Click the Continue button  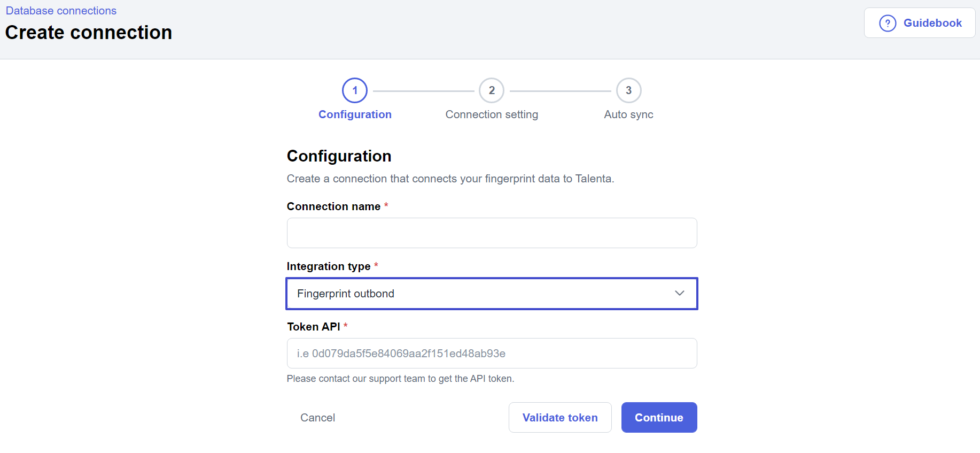pos(659,418)
